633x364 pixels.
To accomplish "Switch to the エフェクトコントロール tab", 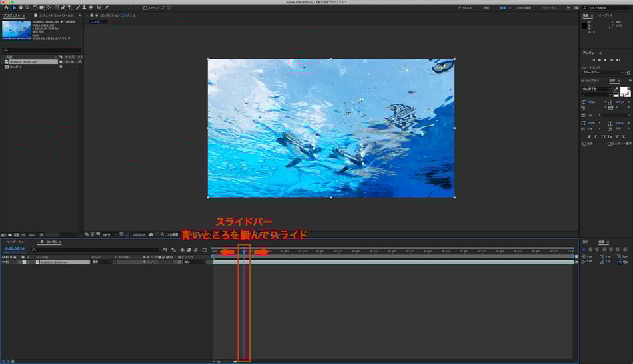I will [55, 15].
